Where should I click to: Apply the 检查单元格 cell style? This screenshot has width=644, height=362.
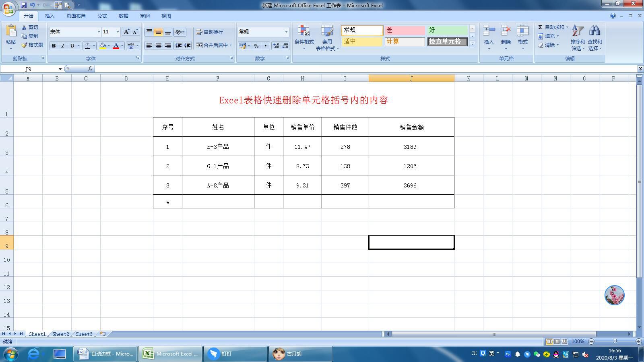[448, 41]
